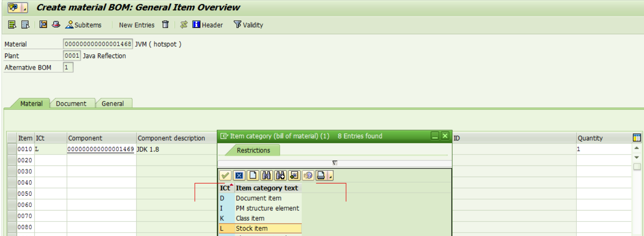Click the help question mark icon in popup
This screenshot has height=236, width=644.
point(307,175)
